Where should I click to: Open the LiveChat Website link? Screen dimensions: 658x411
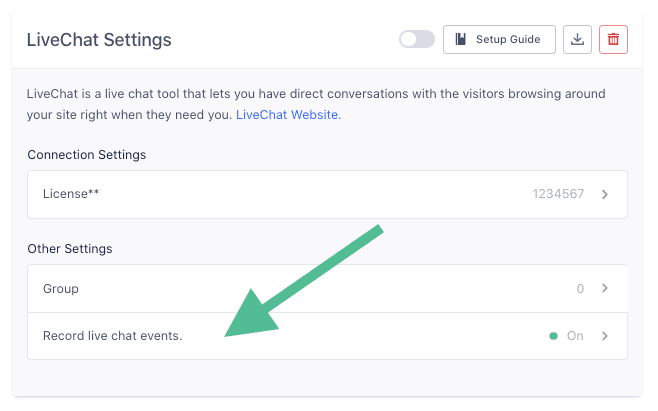[x=288, y=115]
